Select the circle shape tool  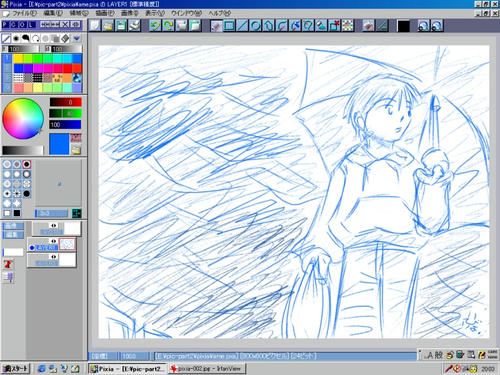pyautogui.click(x=255, y=26)
